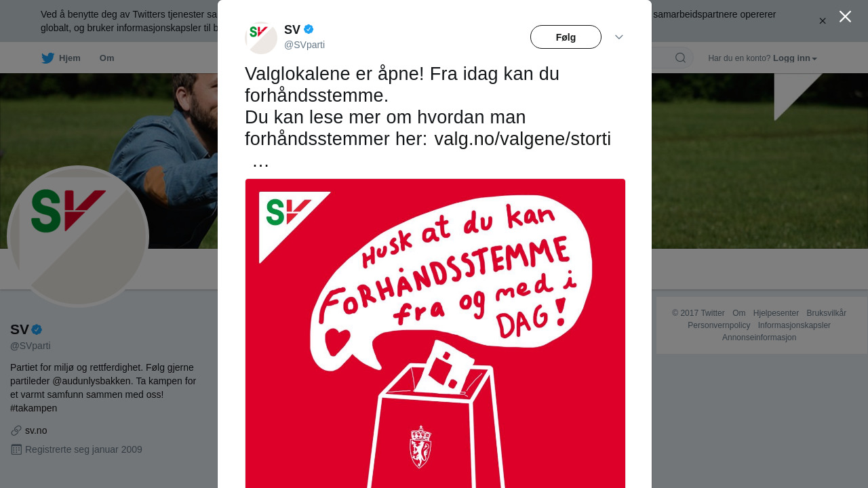Dismiss the cookie notice banner
The image size is (868, 488).
(x=823, y=21)
